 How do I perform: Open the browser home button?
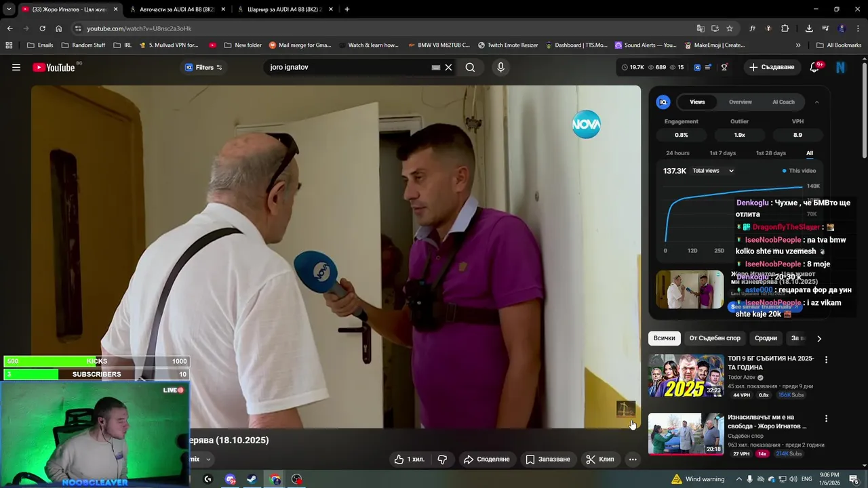58,28
